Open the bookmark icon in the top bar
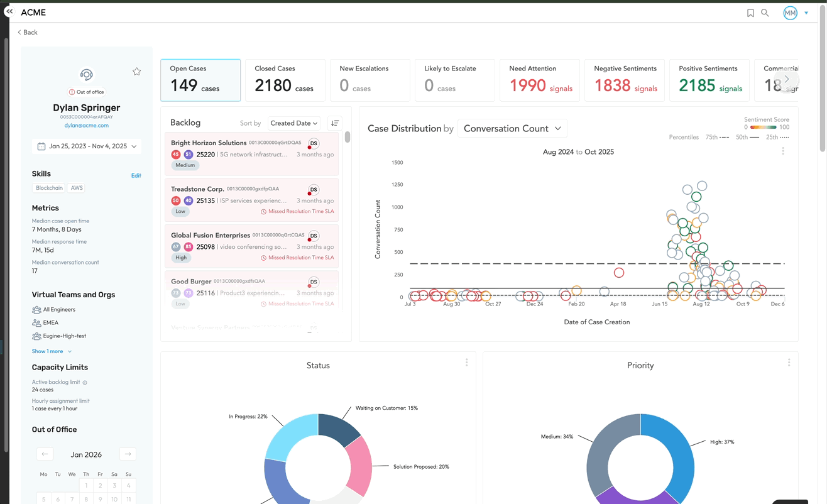Viewport: 827px width, 504px height. point(750,13)
